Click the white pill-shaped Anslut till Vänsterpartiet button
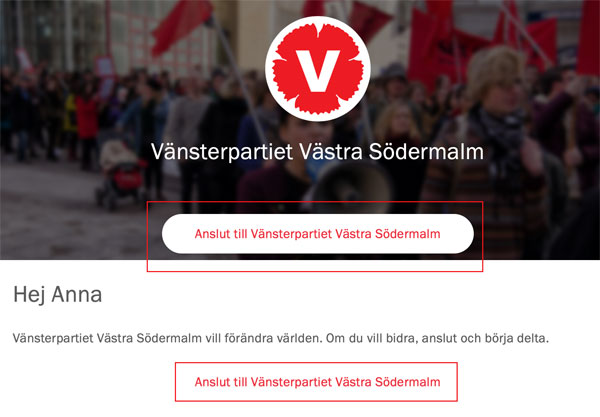 tap(318, 234)
